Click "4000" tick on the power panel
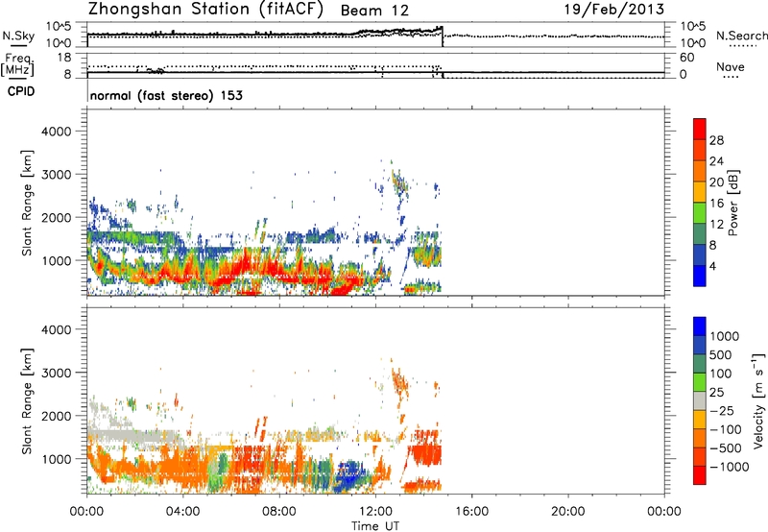The height and width of the screenshot is (532, 768). click(57, 132)
